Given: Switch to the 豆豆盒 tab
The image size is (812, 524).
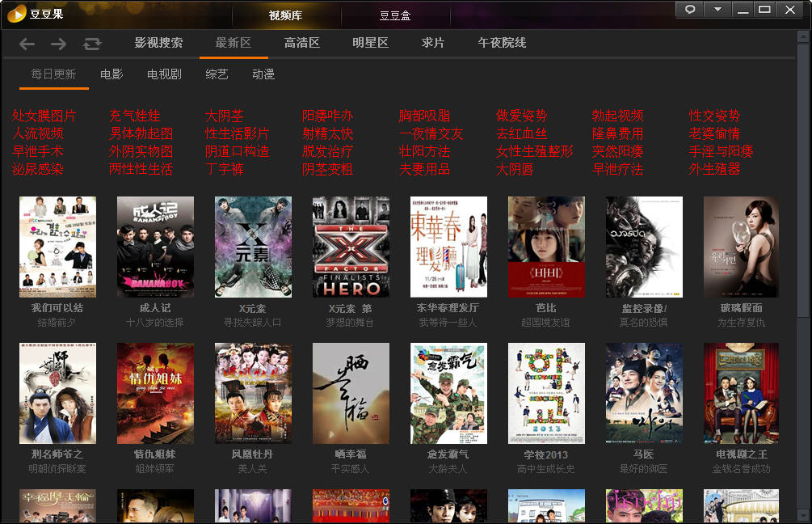Looking at the screenshot, I should [395, 15].
